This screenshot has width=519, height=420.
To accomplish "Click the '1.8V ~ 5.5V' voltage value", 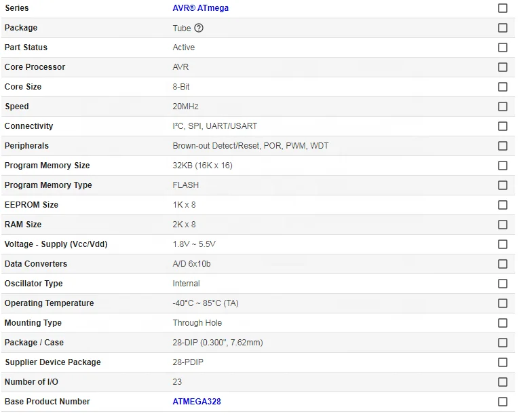I will pos(193,244).
